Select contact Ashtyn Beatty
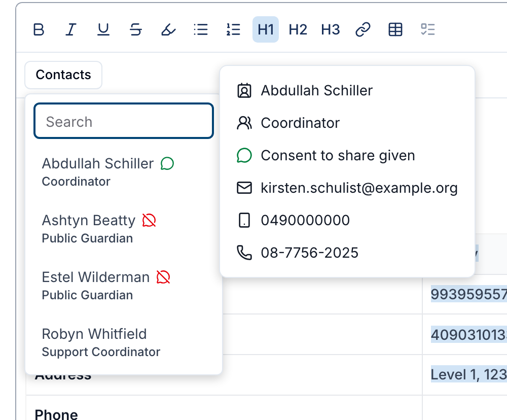Image resolution: width=507 pixels, height=420 pixels. tap(124, 229)
